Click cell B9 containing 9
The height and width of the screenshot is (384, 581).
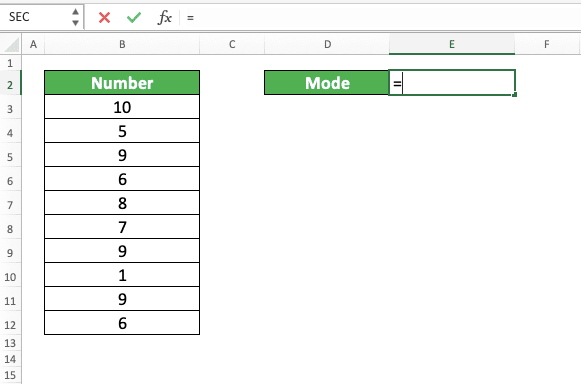[122, 251]
